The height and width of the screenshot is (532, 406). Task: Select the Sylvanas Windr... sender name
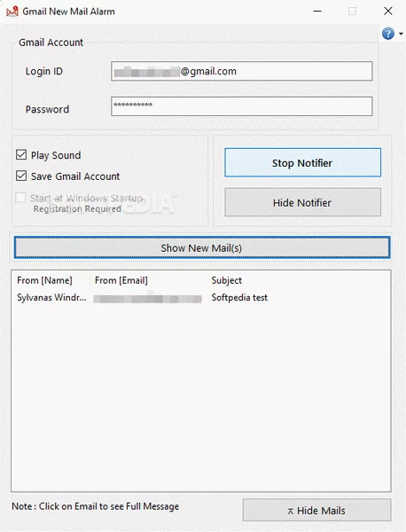click(x=51, y=298)
